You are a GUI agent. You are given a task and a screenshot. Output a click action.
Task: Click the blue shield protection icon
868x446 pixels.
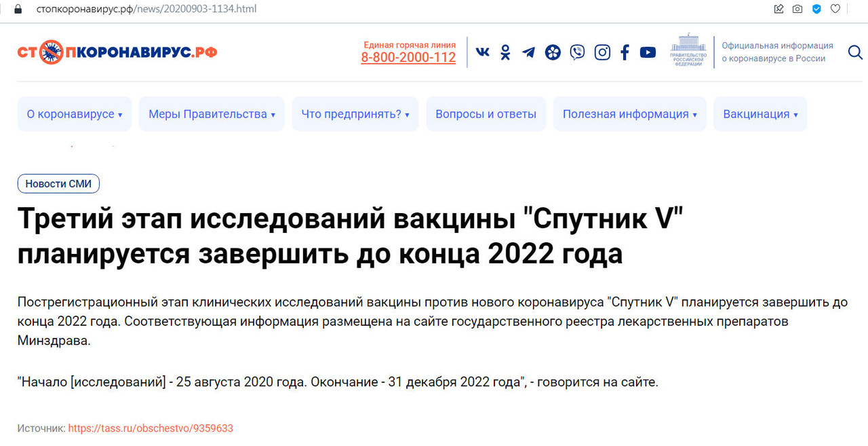pos(816,10)
